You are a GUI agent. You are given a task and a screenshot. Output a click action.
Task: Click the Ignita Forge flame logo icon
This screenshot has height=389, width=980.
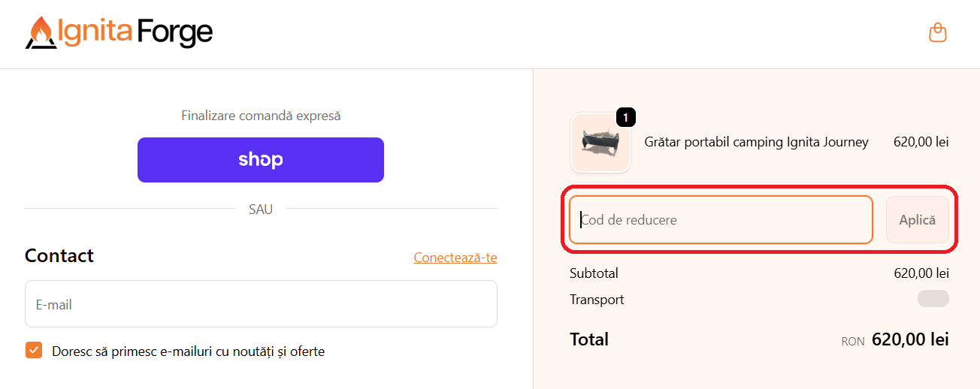coord(41,32)
